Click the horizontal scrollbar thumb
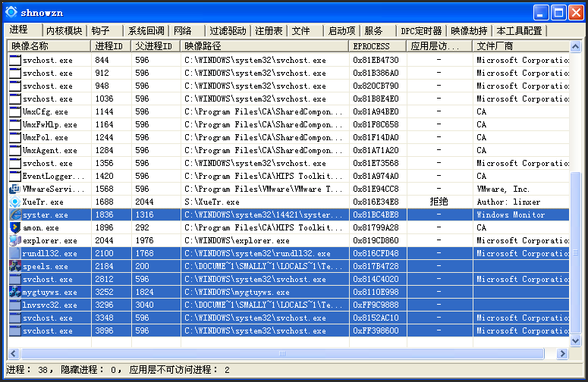The height and width of the screenshot is (382, 588). point(282,353)
